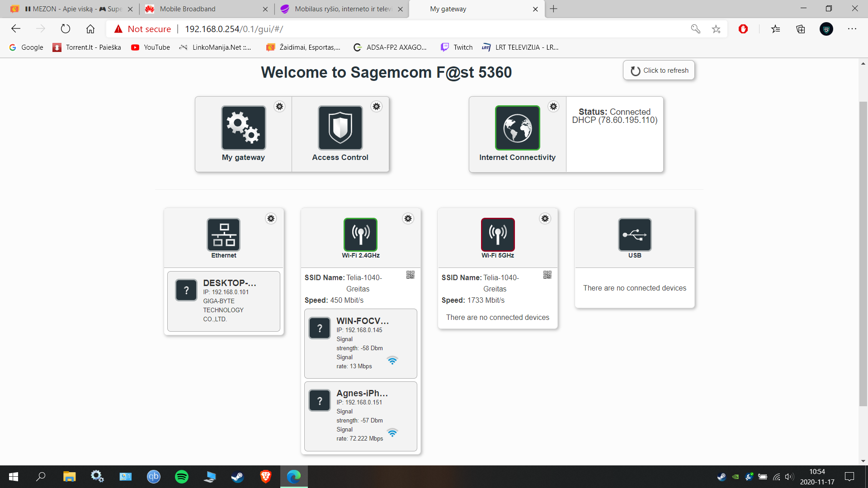Open the Favorites list button

pyautogui.click(x=776, y=29)
